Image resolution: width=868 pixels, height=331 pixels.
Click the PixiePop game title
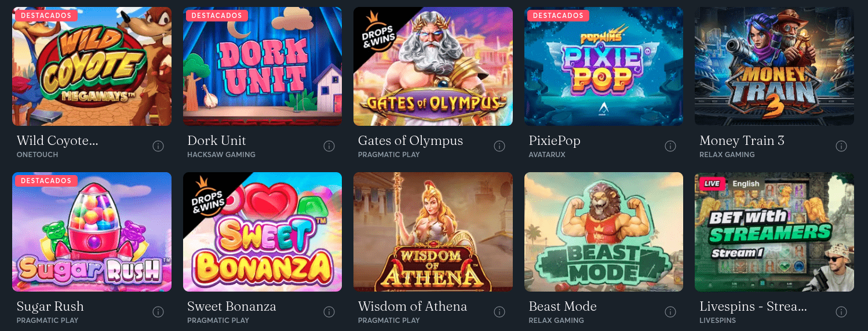point(555,141)
